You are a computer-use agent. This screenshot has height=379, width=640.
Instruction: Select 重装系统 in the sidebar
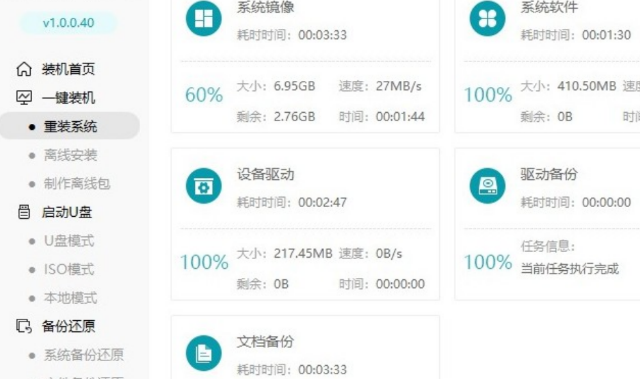click(70, 126)
